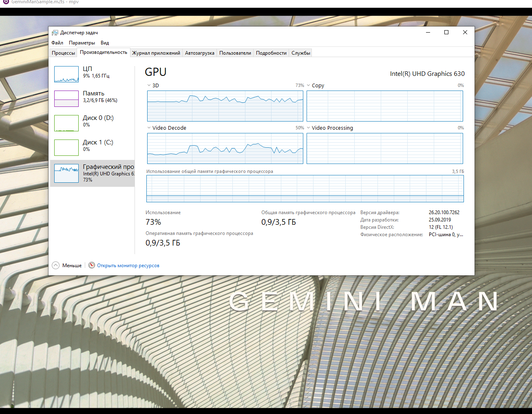Image resolution: width=532 pixels, height=414 pixels.
Task: Close the Диспетчер задач window
Action: [465, 33]
